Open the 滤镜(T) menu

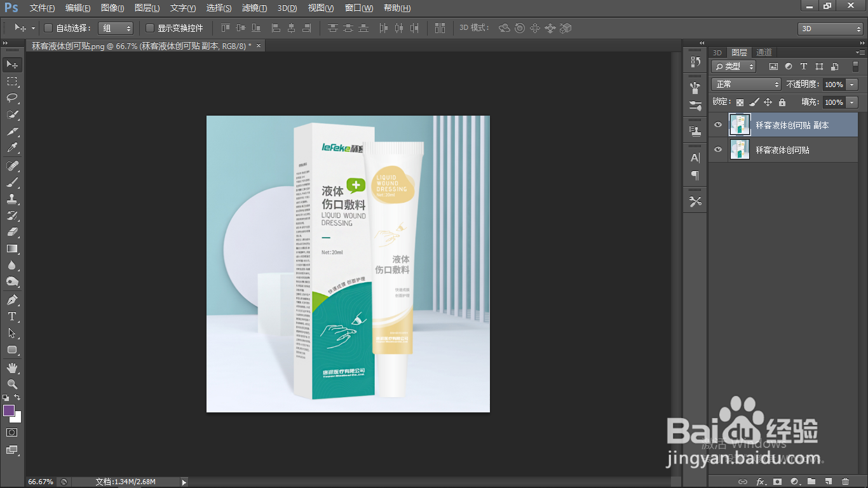(254, 8)
